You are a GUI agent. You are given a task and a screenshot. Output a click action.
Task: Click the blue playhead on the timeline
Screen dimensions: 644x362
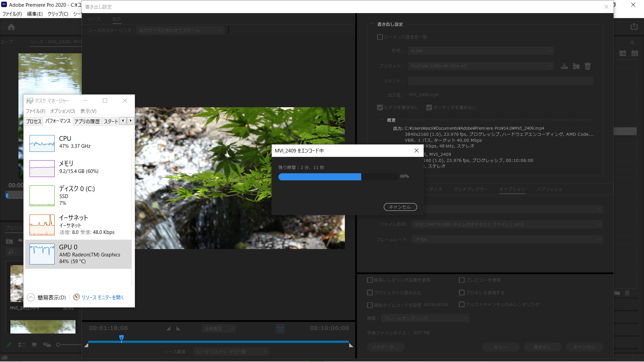121,338
